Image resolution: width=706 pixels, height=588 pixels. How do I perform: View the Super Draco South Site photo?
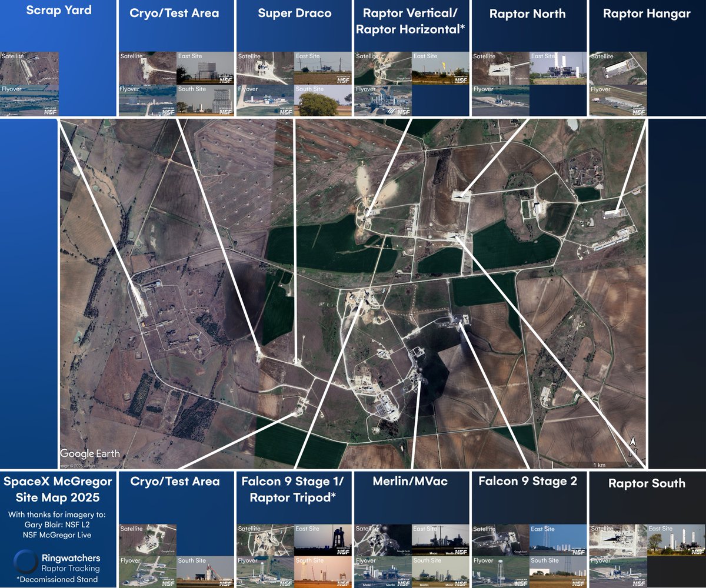coord(322,100)
